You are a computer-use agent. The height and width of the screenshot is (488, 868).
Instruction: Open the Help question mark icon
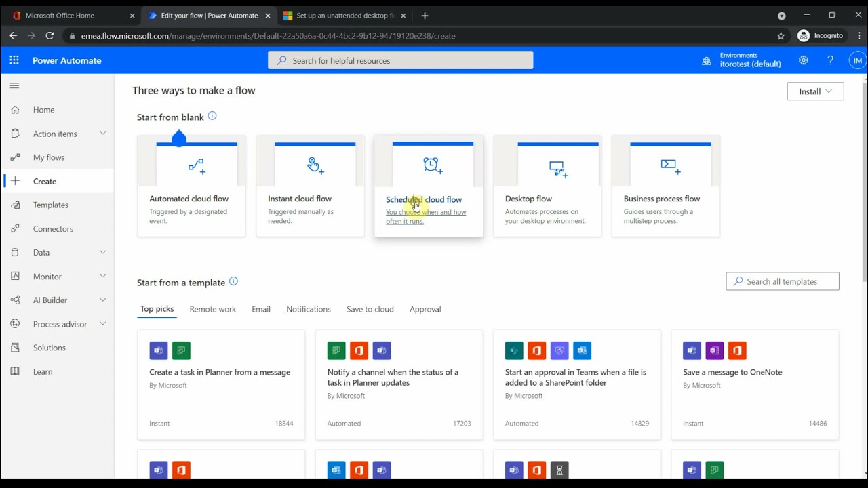(x=830, y=60)
